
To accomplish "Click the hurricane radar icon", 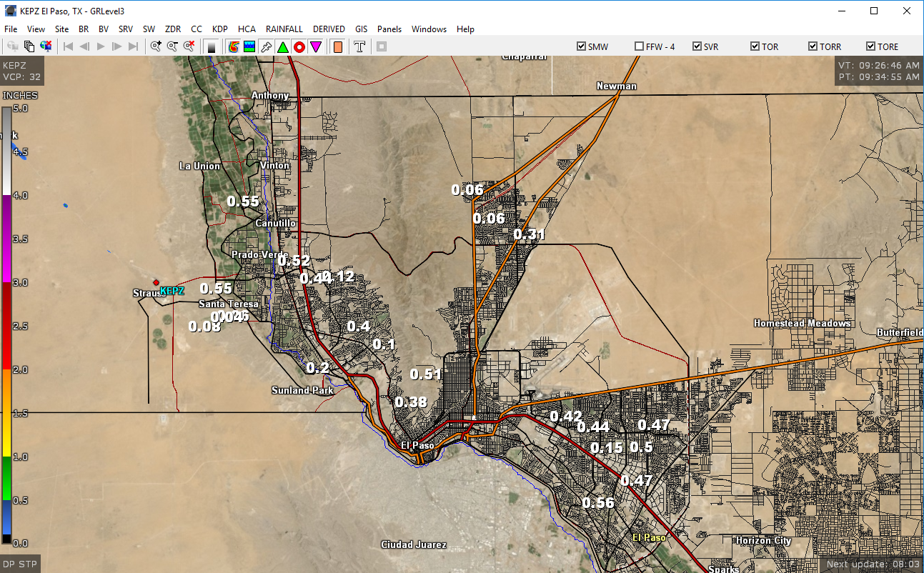I will point(233,46).
